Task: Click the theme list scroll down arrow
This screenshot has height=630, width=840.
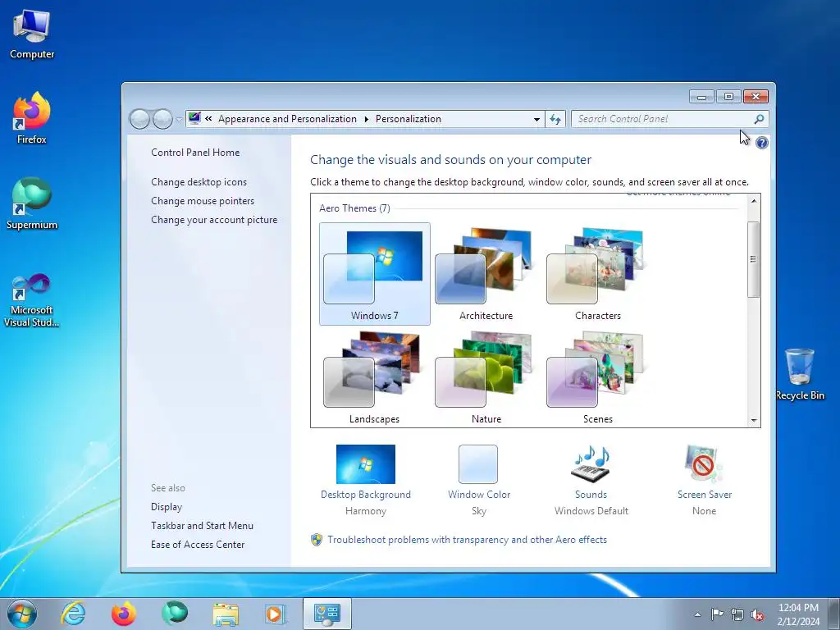Action: tap(754, 421)
